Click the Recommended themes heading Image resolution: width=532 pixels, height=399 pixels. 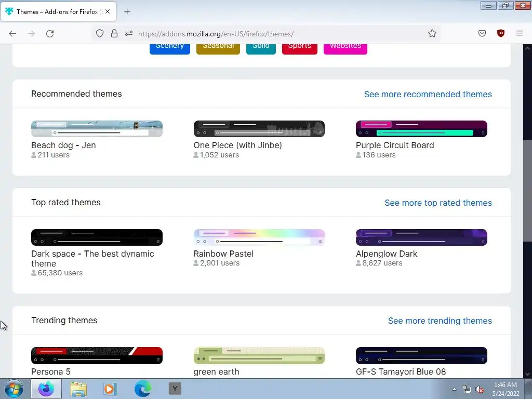(x=76, y=94)
